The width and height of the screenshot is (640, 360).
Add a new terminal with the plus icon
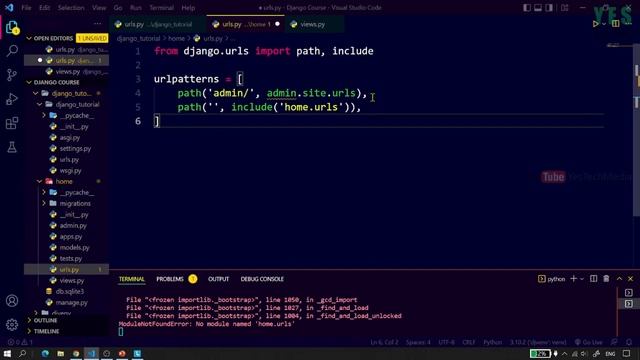(573, 279)
